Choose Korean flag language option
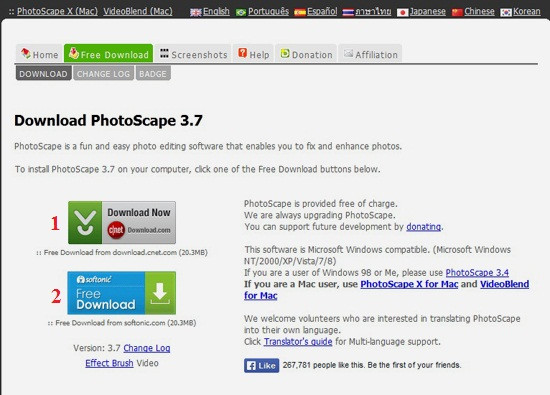The width and height of the screenshot is (550, 395). click(x=520, y=12)
